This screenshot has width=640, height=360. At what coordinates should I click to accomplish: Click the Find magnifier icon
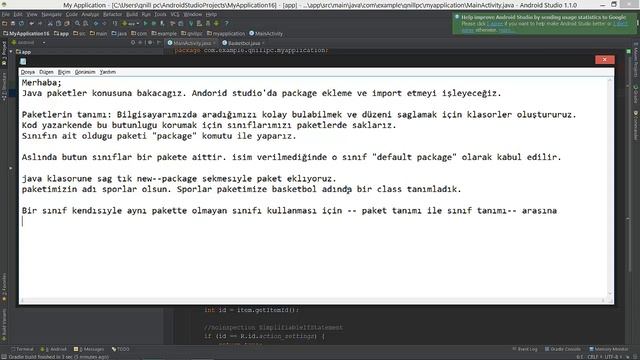[x=78, y=23]
